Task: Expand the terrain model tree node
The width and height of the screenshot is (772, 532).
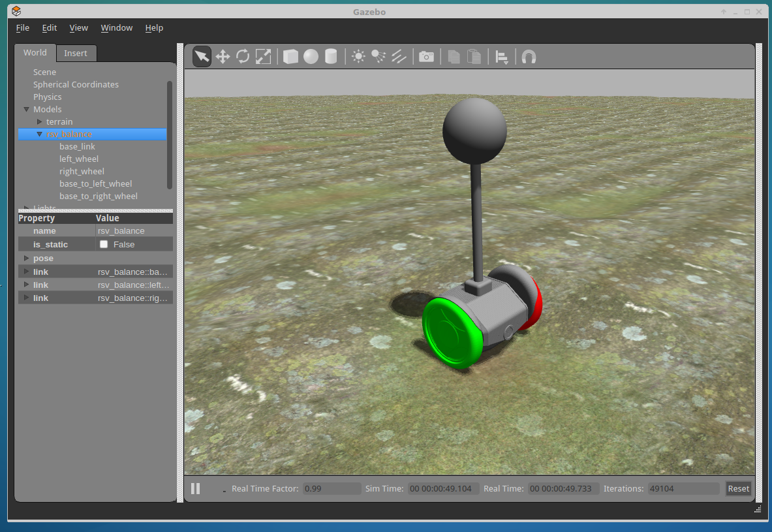Action: point(39,122)
